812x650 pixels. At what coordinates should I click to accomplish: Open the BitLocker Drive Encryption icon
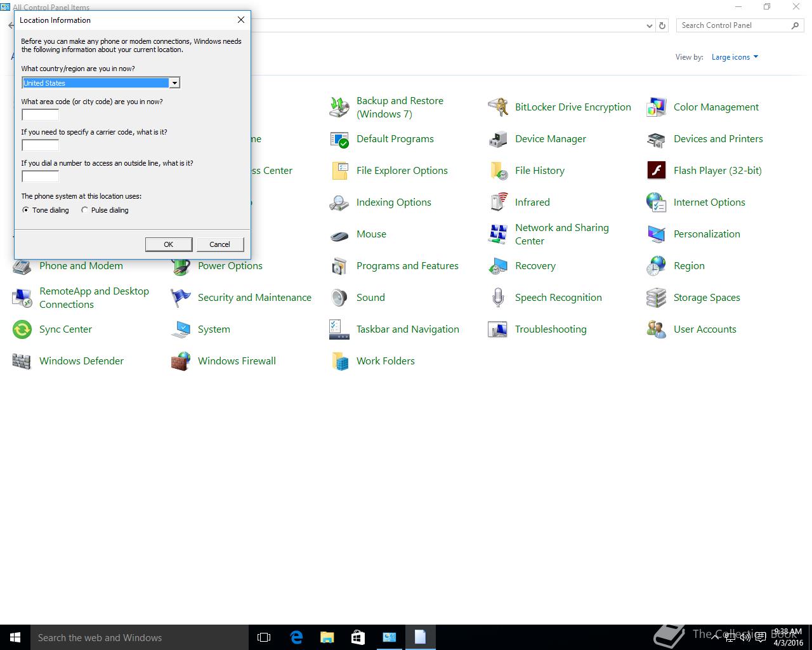(x=498, y=107)
